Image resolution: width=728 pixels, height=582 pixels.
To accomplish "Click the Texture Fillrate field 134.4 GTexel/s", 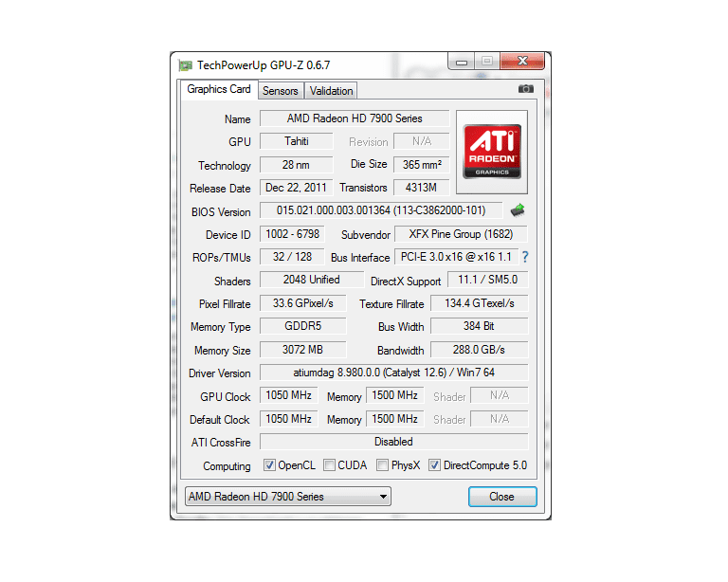I will (480, 303).
